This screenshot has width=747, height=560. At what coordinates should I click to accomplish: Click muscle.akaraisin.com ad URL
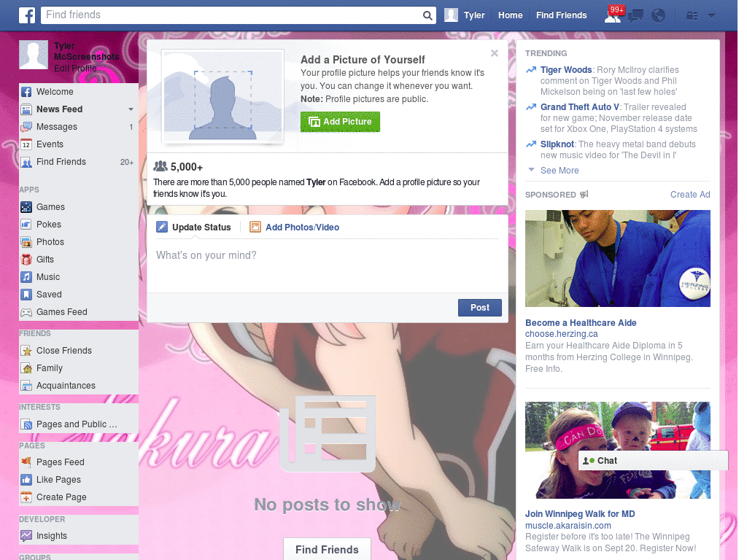pos(568,525)
